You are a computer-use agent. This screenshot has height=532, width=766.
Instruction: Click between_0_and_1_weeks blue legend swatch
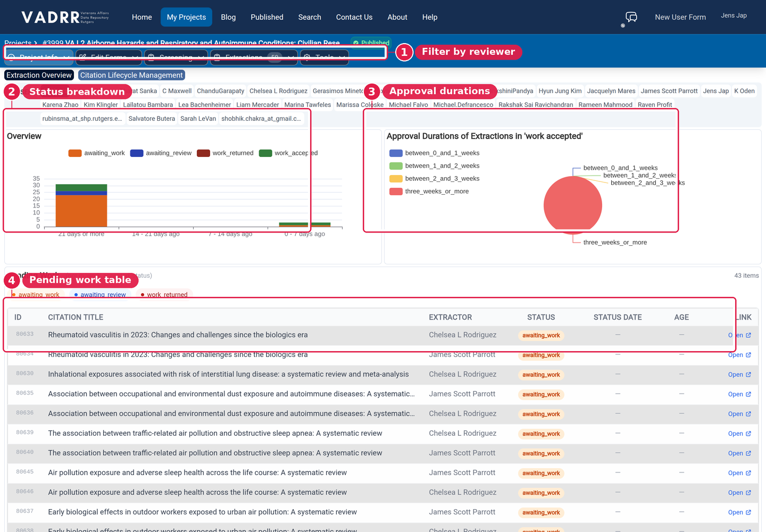tap(396, 153)
